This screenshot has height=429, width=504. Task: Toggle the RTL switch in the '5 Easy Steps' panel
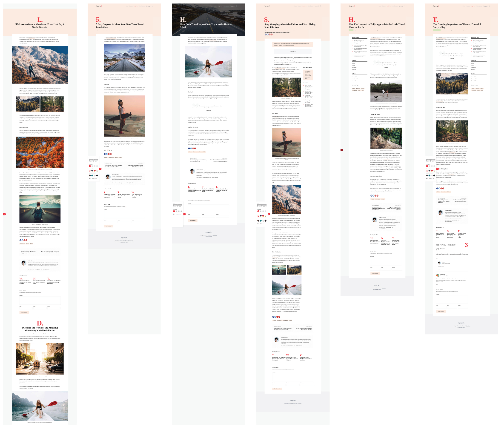coord(90,179)
